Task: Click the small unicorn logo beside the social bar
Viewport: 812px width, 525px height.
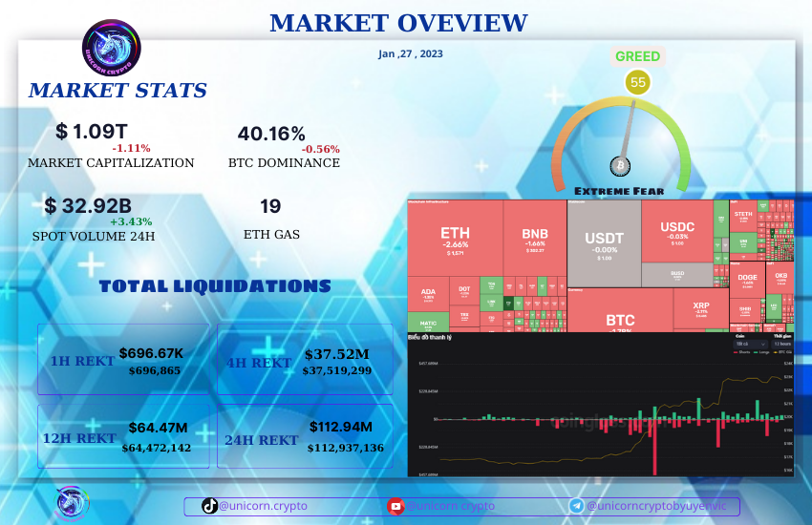Action: point(72,502)
